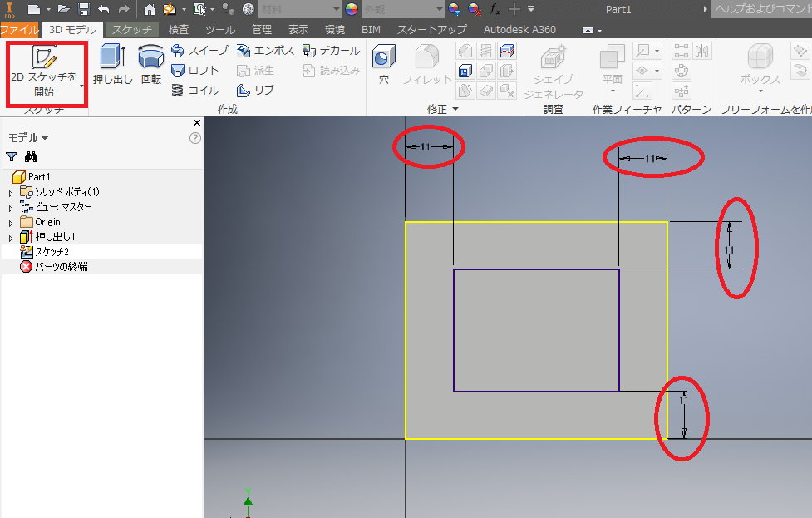
Task: Select スケッチ2 in the model tree
Action: pos(44,252)
